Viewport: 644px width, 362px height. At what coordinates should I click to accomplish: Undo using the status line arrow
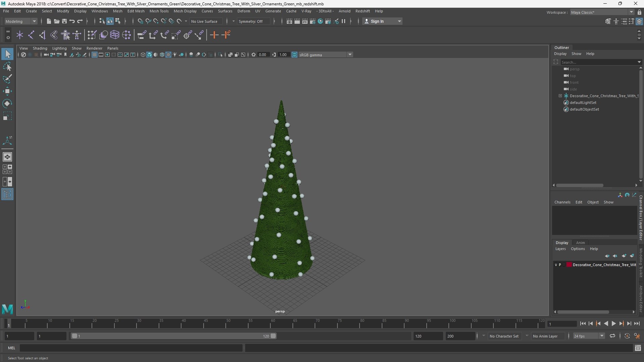[72, 21]
